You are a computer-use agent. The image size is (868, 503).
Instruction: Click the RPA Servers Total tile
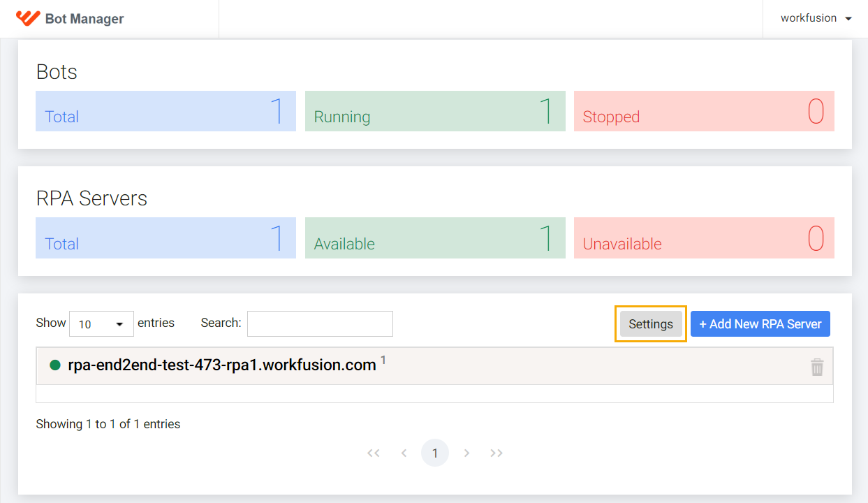(x=165, y=238)
